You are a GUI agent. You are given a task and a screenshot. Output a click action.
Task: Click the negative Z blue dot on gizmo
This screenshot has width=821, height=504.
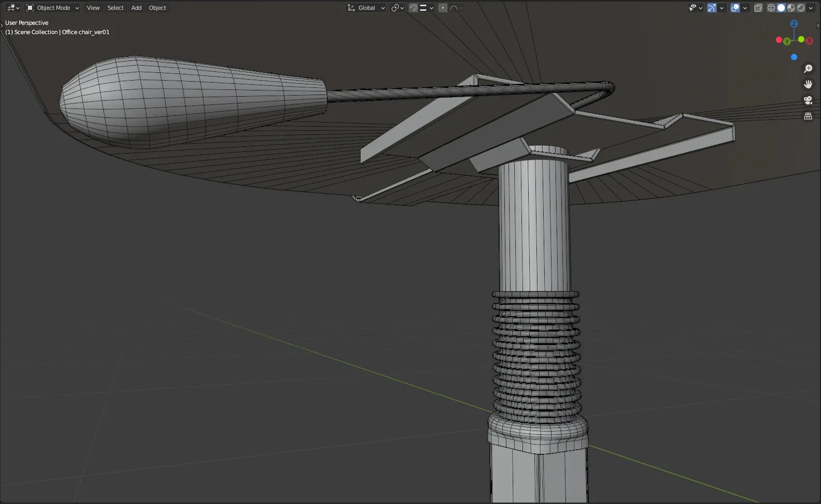tap(794, 57)
